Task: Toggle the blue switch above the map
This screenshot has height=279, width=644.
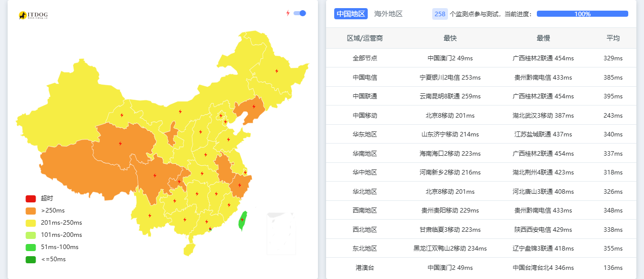Action: [x=300, y=13]
